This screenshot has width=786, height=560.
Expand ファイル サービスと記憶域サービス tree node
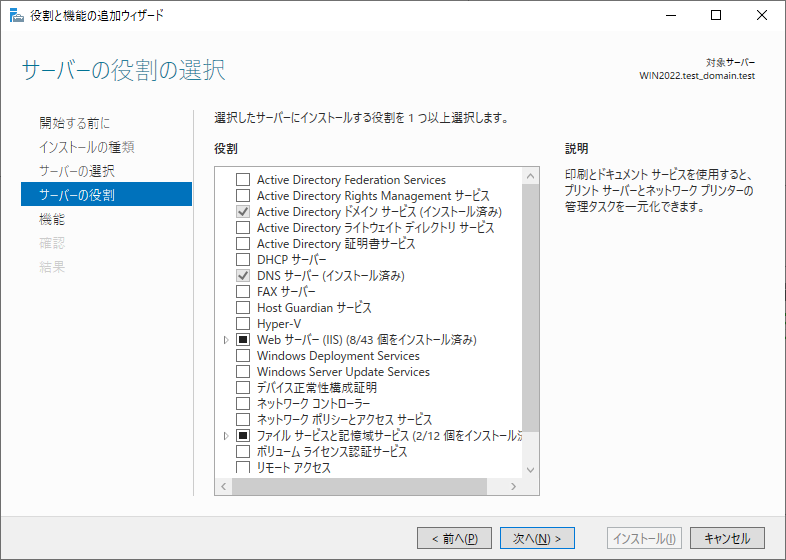226,436
